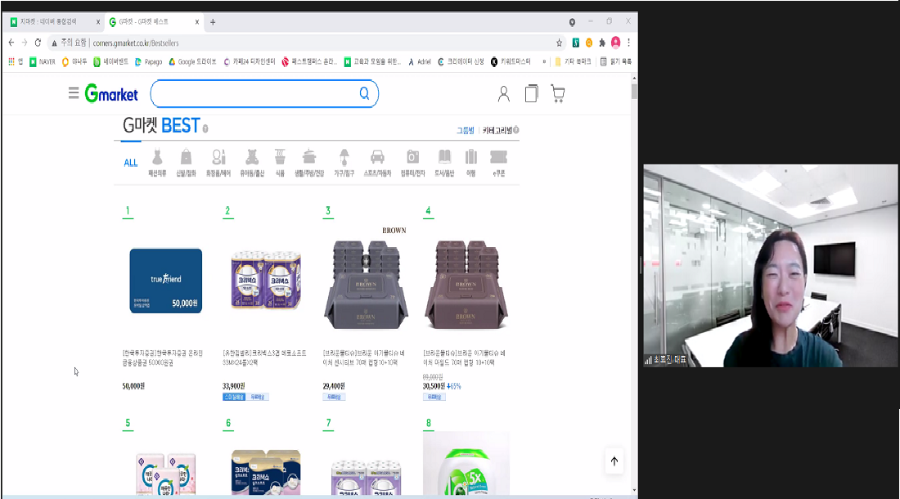Open the rank 1 product title link

click(162, 358)
